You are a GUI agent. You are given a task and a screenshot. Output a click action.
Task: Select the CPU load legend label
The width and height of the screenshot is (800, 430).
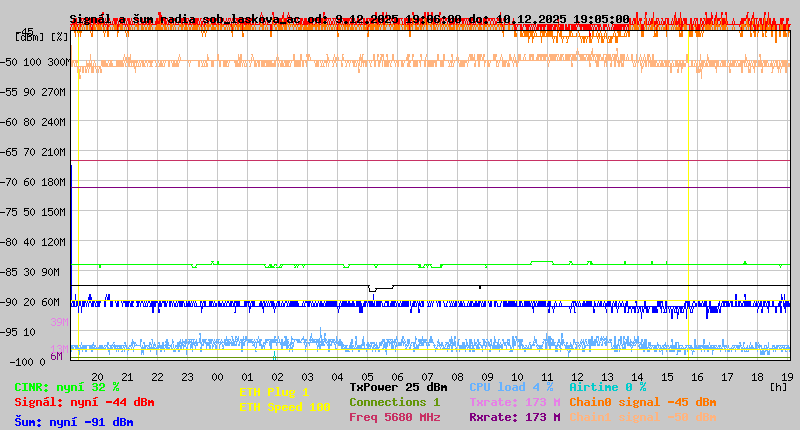pyautogui.click(x=512, y=387)
